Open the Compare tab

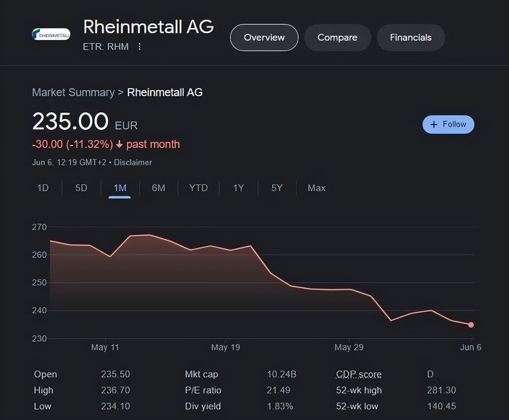[x=337, y=37]
